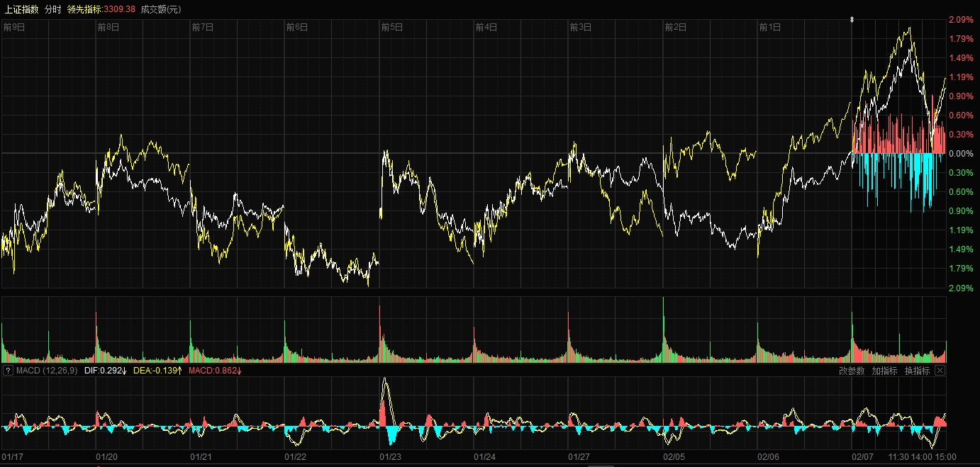
Task: Close the MACD indicator panel
Action: tap(940, 371)
